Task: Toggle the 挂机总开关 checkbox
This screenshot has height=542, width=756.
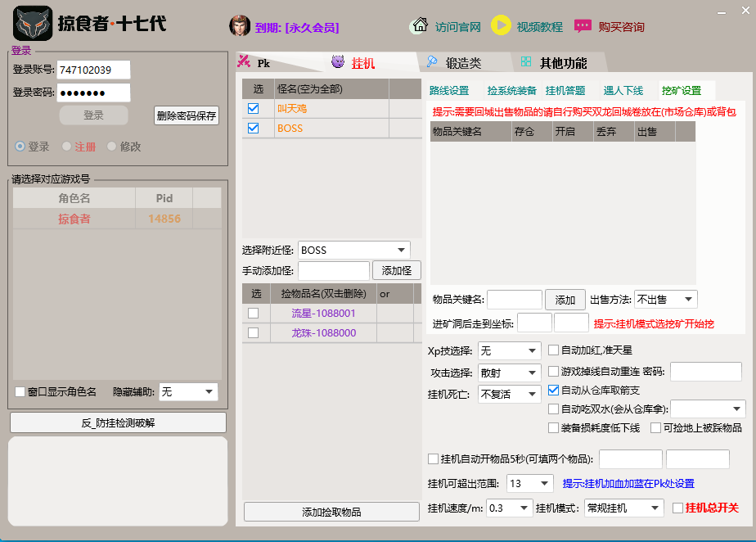Action: point(677,507)
